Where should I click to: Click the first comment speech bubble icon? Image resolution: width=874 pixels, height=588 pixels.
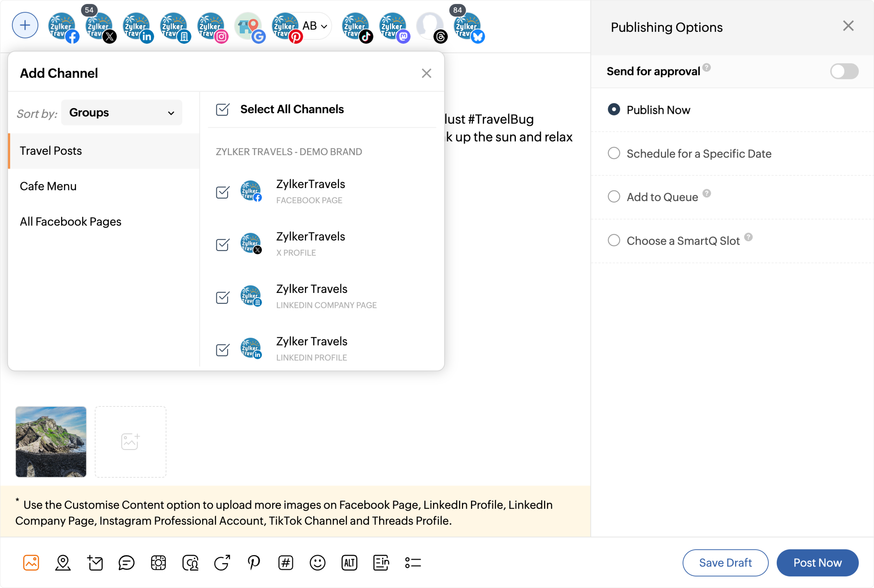(126, 562)
